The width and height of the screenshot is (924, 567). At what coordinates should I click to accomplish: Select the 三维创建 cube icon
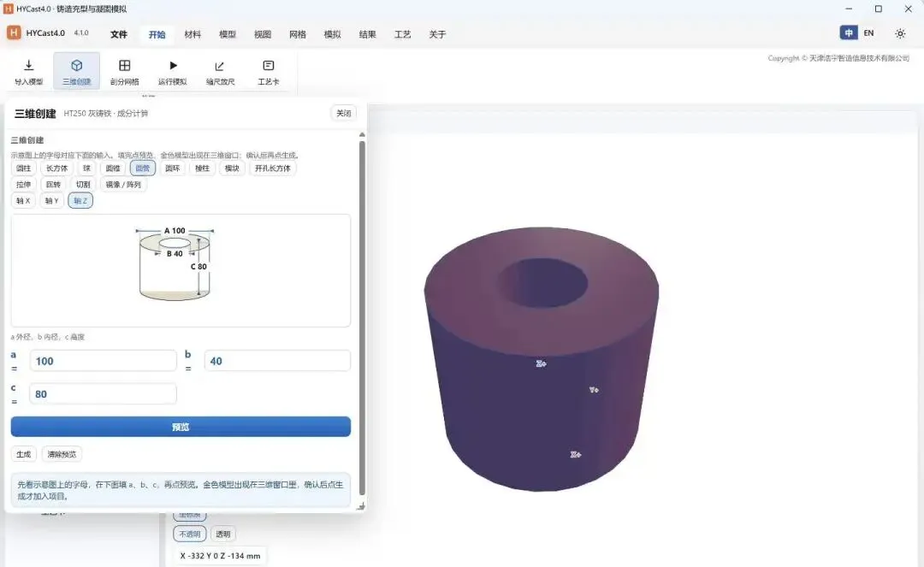pos(77,65)
